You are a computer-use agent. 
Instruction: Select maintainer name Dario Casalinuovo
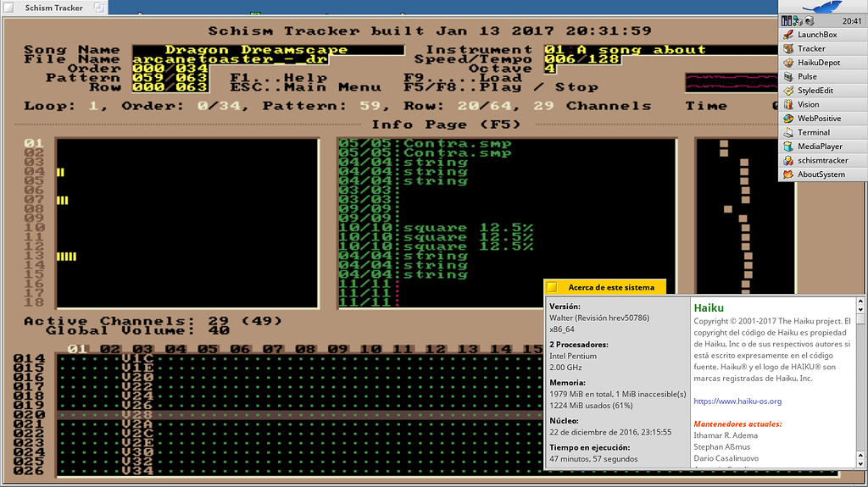point(726,458)
